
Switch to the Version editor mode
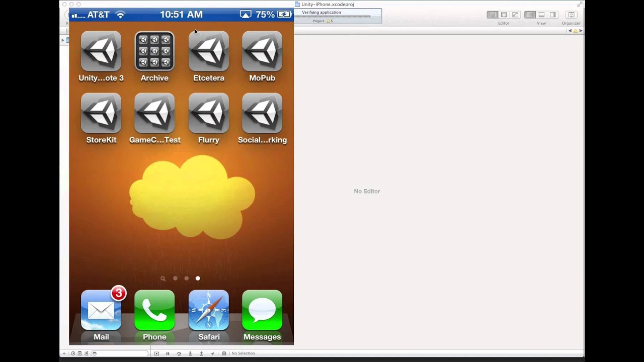click(515, 15)
